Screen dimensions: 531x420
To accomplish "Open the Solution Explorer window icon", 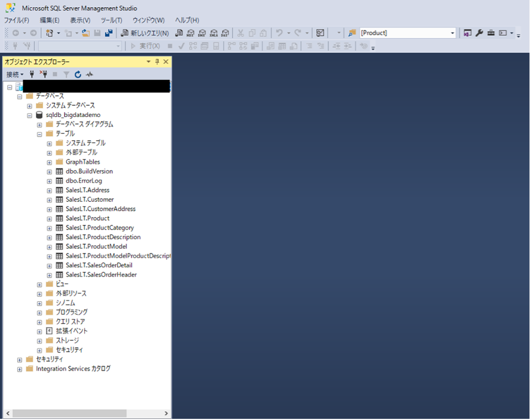I will point(468,33).
